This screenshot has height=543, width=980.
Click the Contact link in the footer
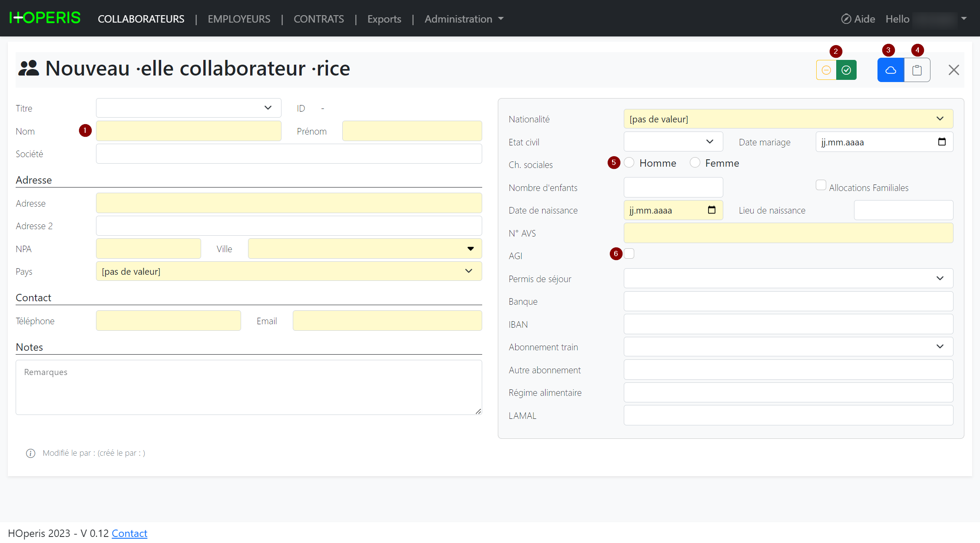click(x=129, y=533)
